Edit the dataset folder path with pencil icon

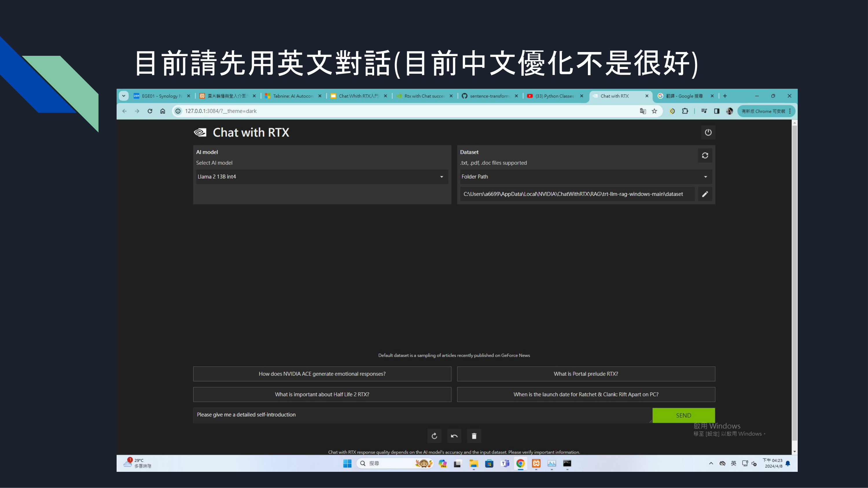pyautogui.click(x=705, y=194)
